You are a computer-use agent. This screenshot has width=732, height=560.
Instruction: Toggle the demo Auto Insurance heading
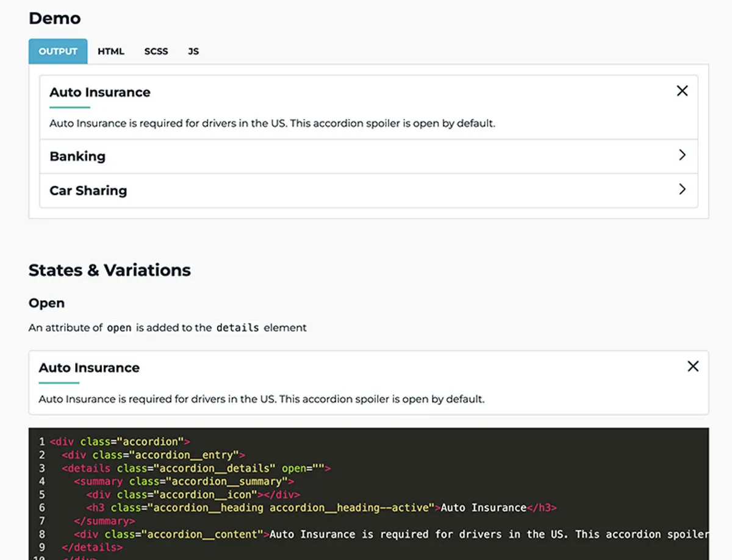[100, 92]
